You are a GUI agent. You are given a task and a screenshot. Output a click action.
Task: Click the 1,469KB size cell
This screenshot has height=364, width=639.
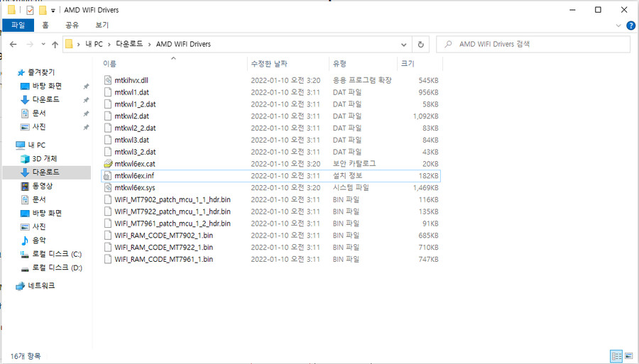(x=425, y=188)
